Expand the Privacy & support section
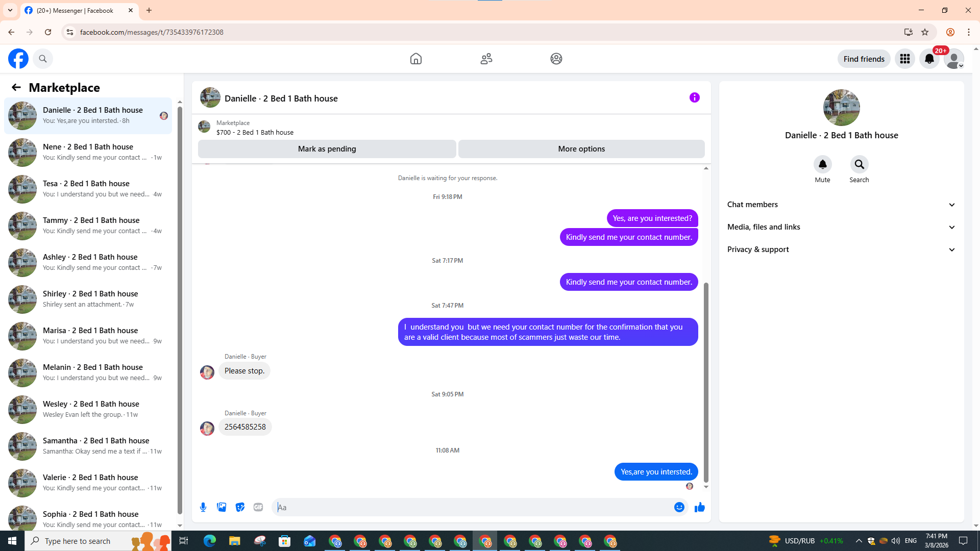This screenshot has height=551, width=980. 841,249
